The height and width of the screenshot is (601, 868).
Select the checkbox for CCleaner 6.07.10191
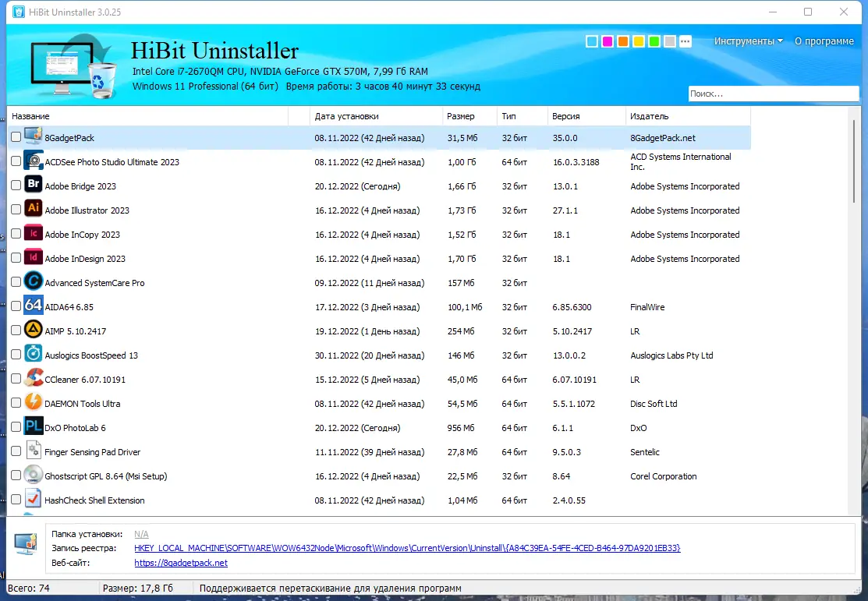[x=15, y=379]
